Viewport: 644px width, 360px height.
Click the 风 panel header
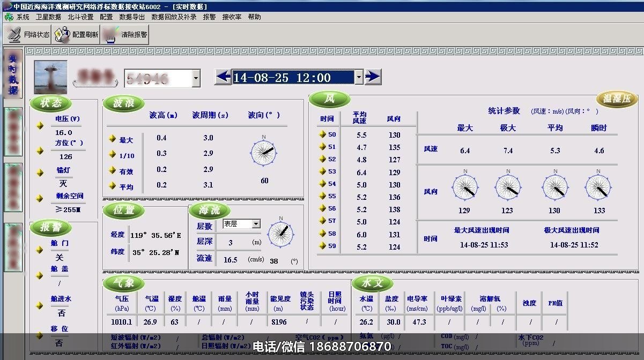(x=330, y=99)
